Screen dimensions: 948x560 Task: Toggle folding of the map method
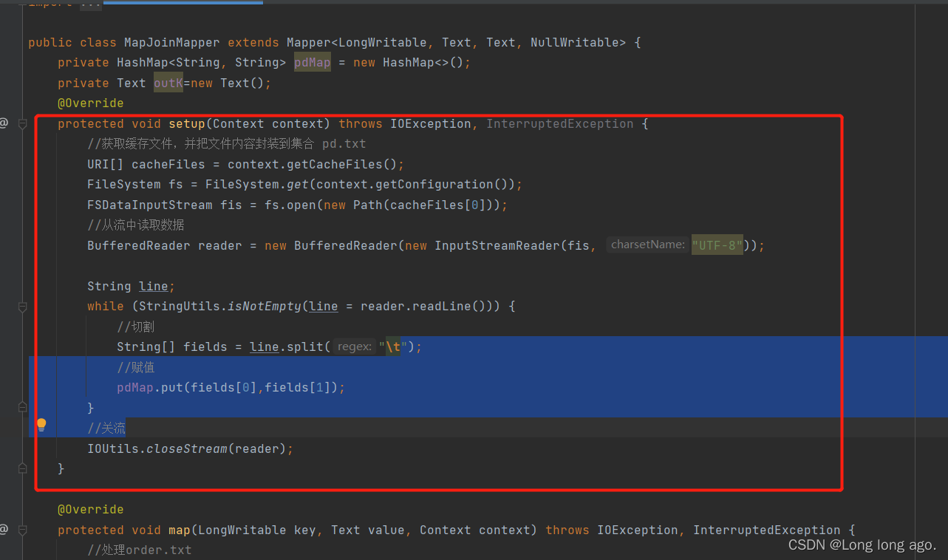(x=21, y=530)
